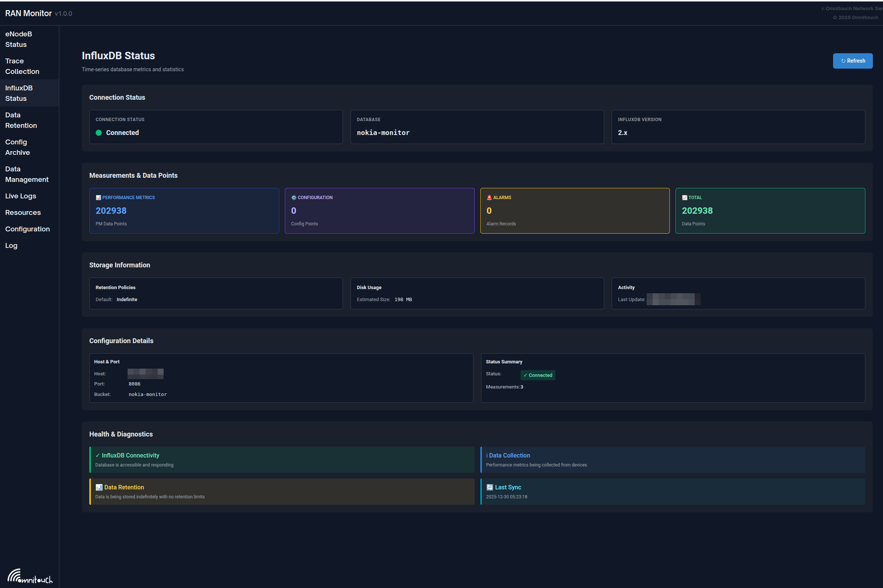Click the Configuration gear icon
883x588 pixels.
click(x=293, y=197)
